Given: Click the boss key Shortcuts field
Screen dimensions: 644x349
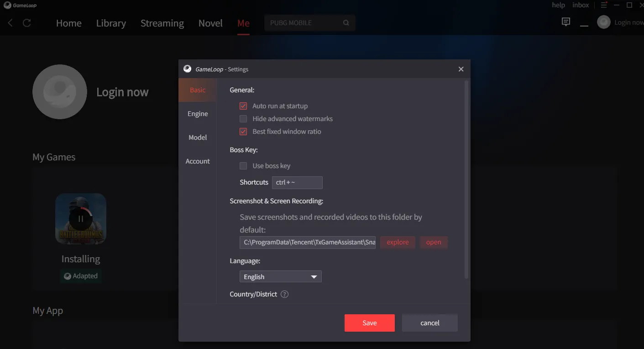Looking at the screenshot, I should 297,183.
